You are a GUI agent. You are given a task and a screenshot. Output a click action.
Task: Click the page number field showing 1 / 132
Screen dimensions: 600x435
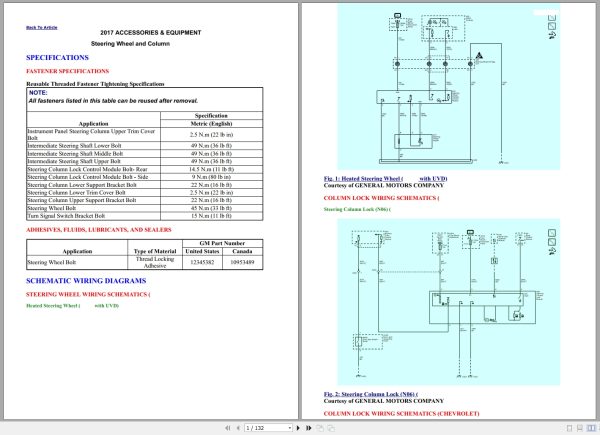(x=266, y=428)
